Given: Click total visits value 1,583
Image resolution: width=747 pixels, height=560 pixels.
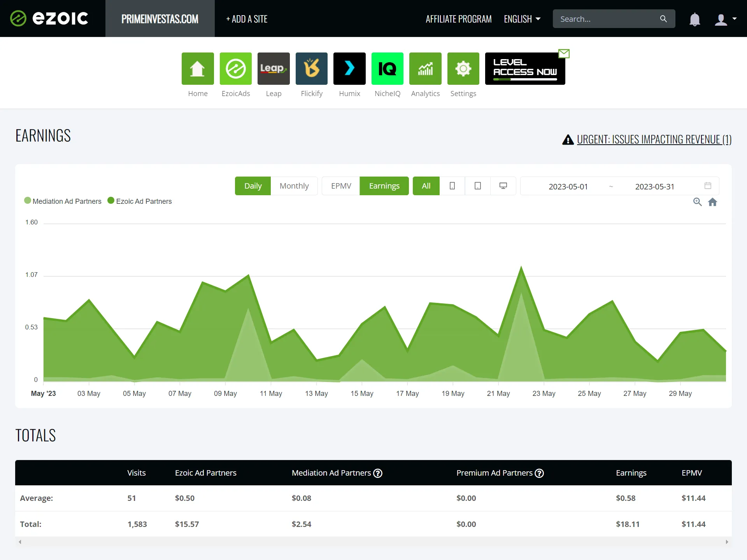Looking at the screenshot, I should pos(137,524).
